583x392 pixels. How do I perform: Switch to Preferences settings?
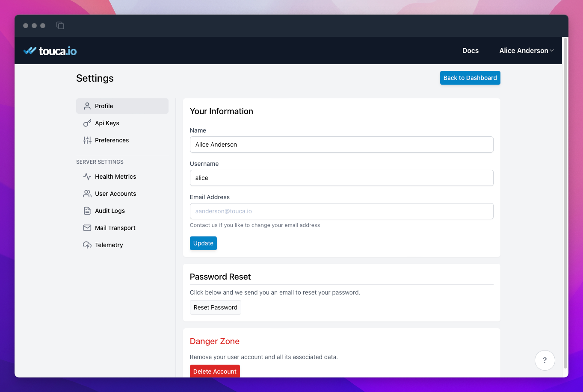pos(122,140)
